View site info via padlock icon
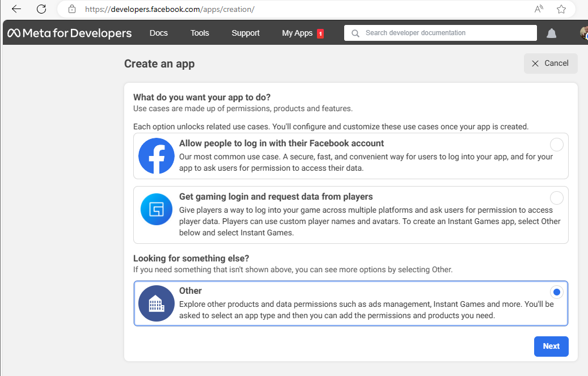 71,9
